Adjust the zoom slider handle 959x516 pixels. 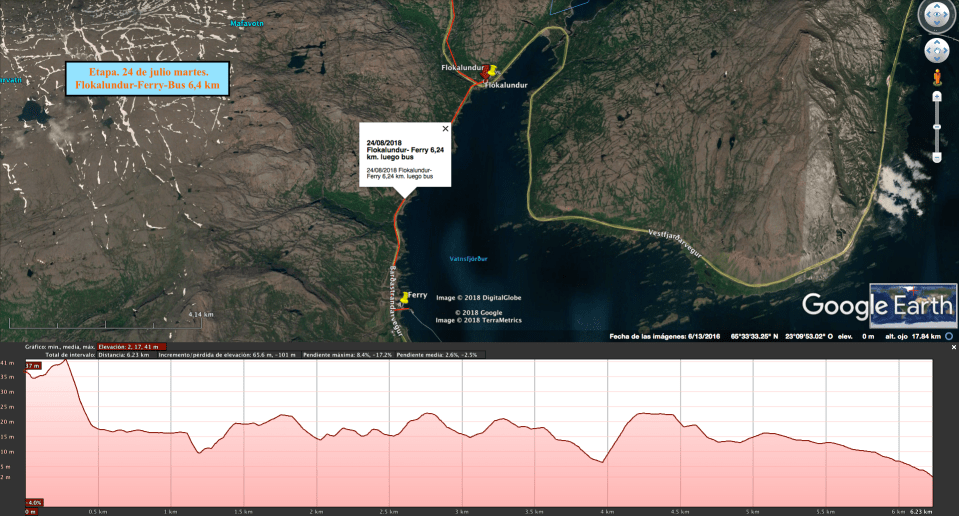pos(937,127)
